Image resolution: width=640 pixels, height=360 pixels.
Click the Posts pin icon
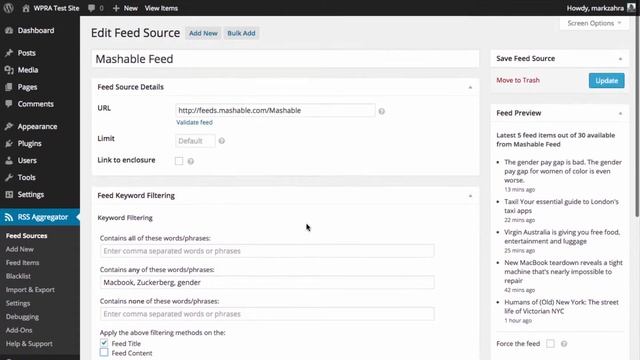[x=9, y=53]
